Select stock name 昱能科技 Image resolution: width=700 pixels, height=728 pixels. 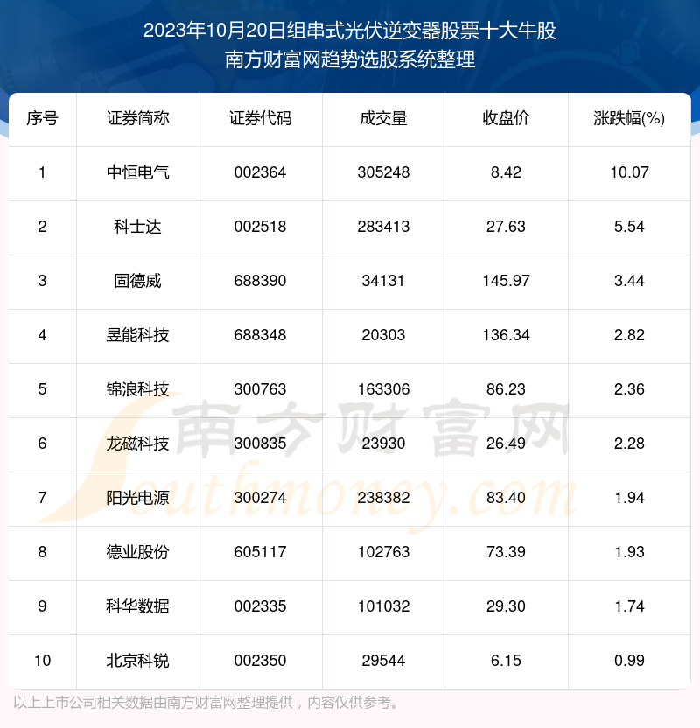point(138,335)
